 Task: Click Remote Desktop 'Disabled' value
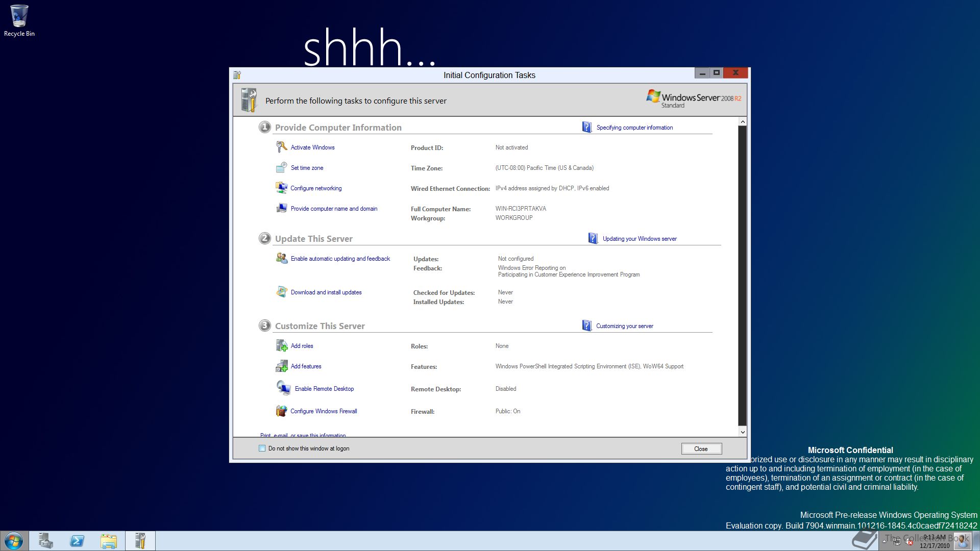[505, 389]
